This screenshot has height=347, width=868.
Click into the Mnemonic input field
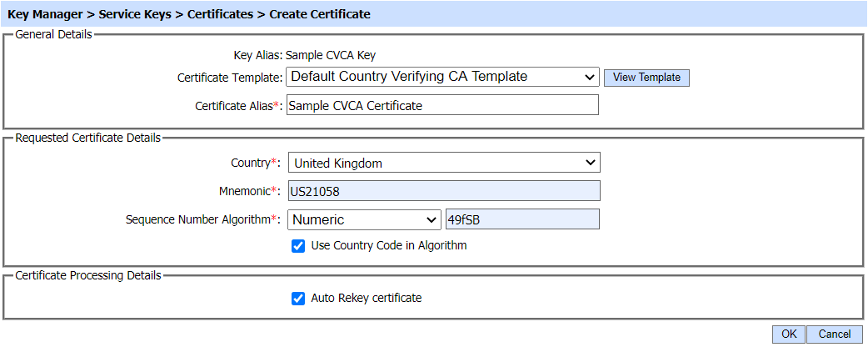(443, 191)
